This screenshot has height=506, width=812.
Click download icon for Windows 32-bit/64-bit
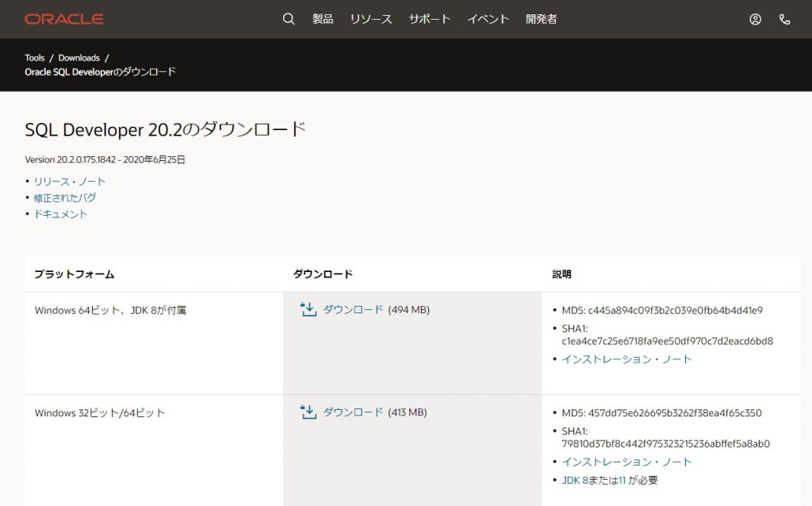tap(308, 412)
